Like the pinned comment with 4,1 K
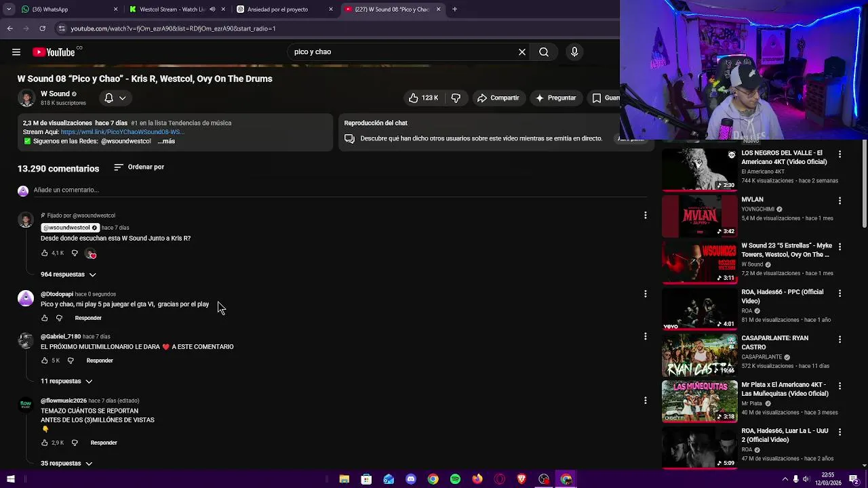868x488 pixels. click(45, 253)
